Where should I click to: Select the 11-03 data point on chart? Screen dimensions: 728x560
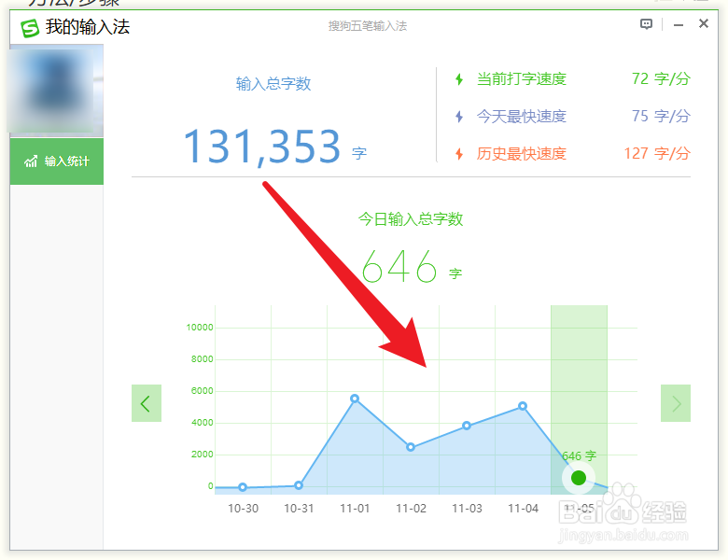tap(467, 426)
